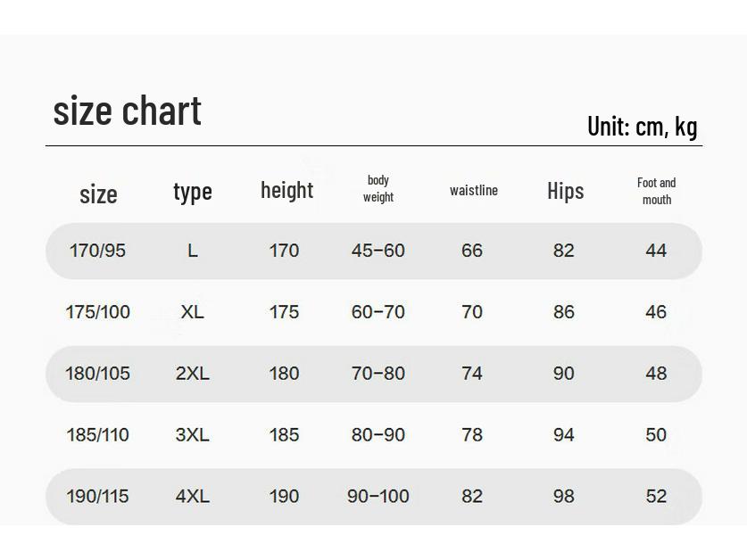Click the 45-60 body weight cell

pos(378,251)
